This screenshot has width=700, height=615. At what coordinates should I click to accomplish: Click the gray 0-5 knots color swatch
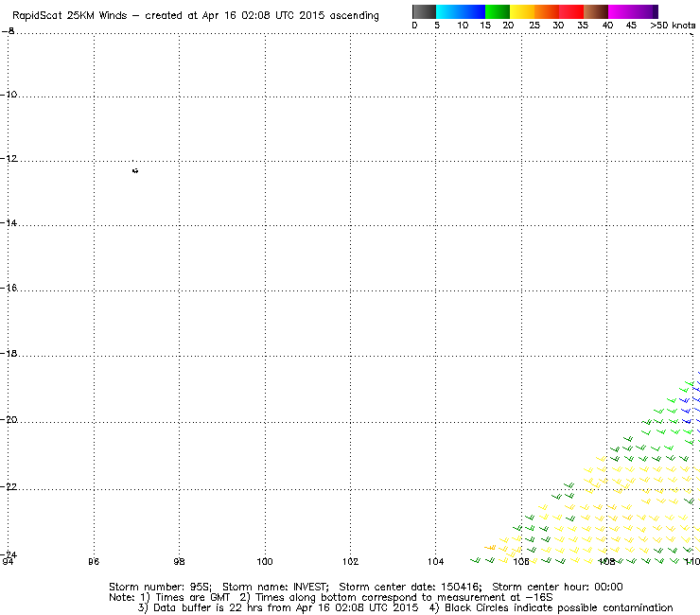point(424,11)
